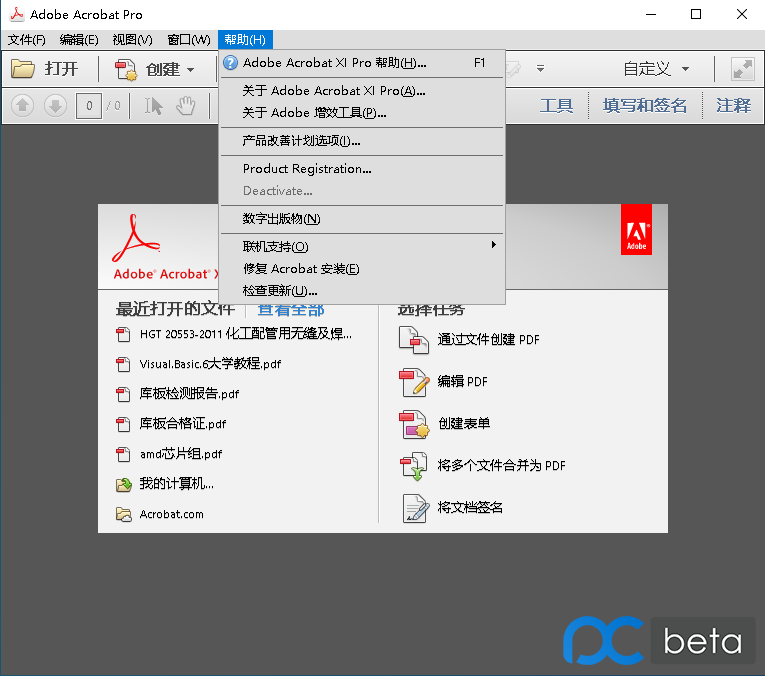Click the red Adobe logo badge
765x676 pixels.
636,229
